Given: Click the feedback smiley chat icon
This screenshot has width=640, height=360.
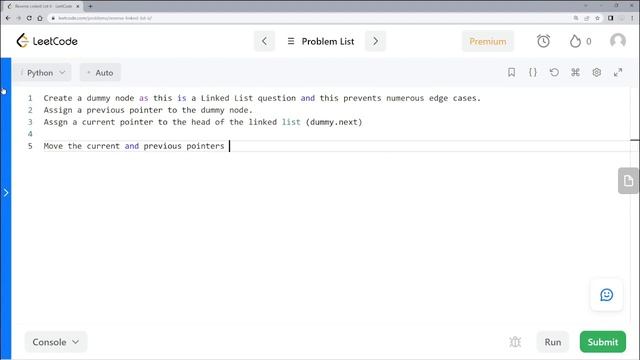Looking at the screenshot, I should click(x=607, y=295).
